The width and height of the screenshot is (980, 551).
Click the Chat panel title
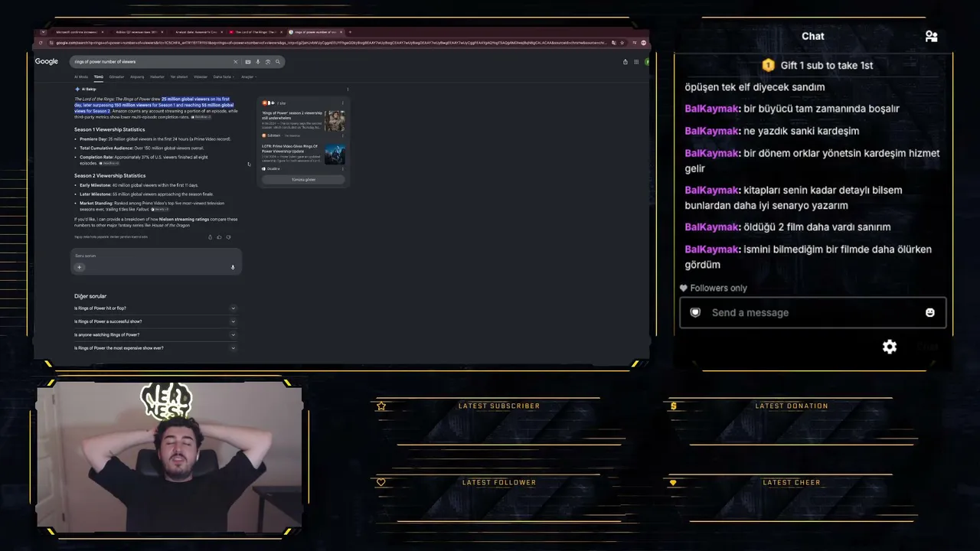813,36
